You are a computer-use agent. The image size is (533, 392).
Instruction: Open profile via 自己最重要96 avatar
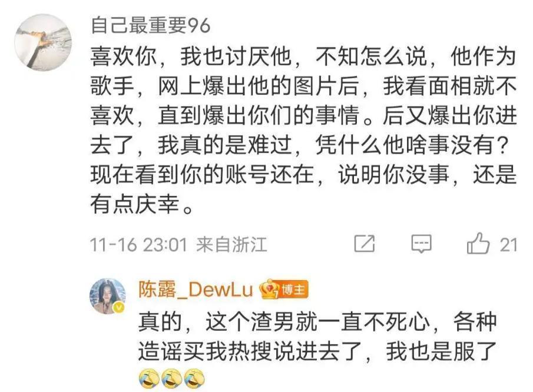(43, 42)
